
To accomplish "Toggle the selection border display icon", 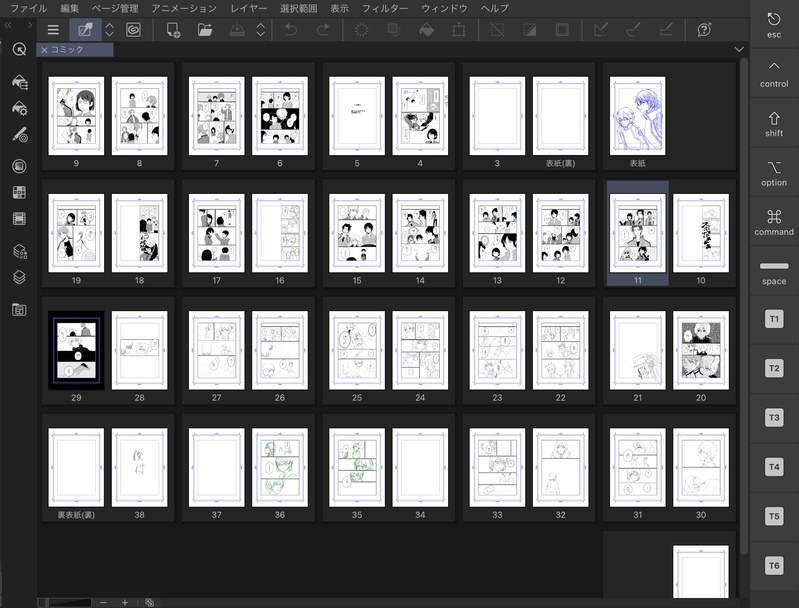I will pos(562,30).
